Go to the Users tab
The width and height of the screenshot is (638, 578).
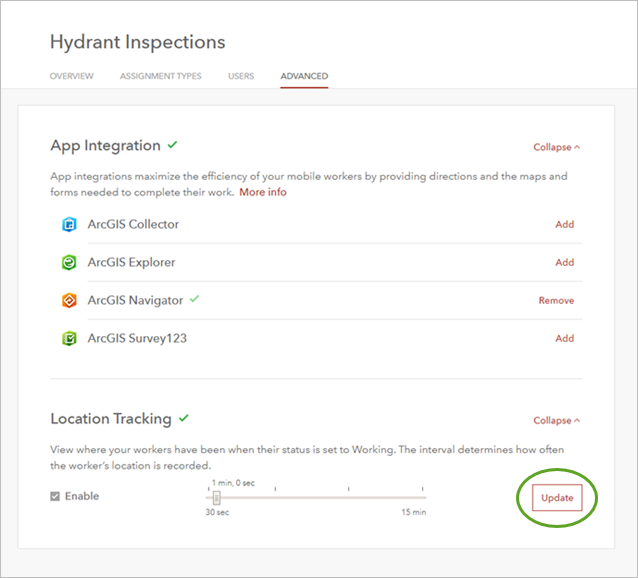coord(241,76)
